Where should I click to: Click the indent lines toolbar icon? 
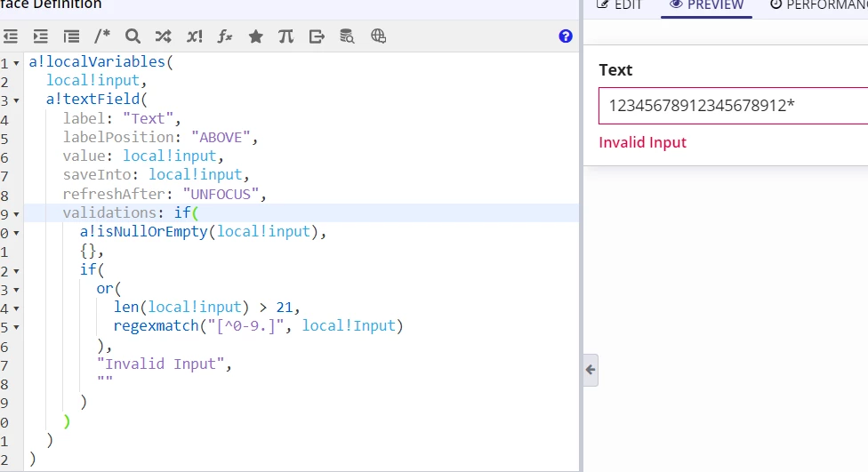[40, 36]
